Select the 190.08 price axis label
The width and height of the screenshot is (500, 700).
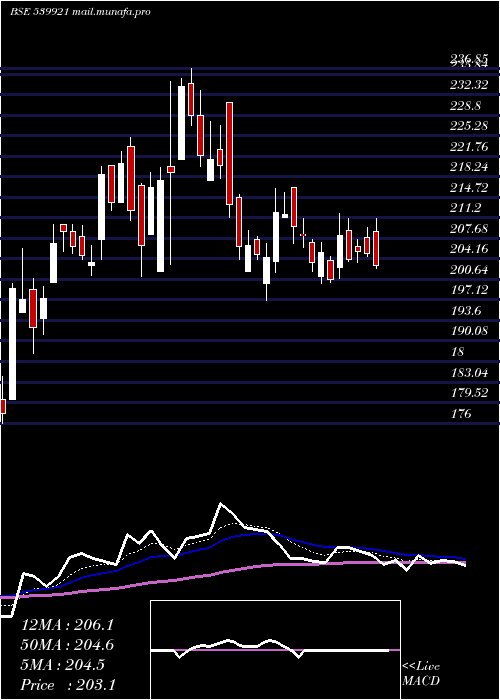point(469,331)
